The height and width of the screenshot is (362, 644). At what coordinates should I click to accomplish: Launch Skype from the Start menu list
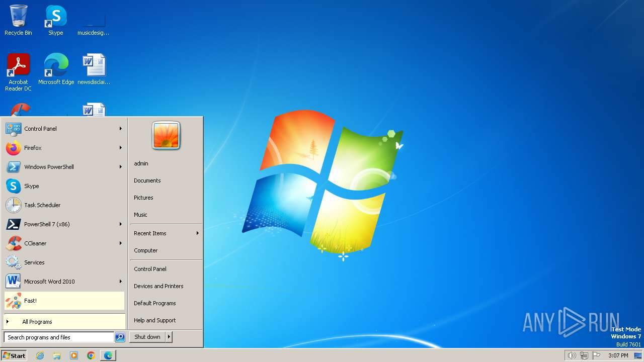click(64, 186)
